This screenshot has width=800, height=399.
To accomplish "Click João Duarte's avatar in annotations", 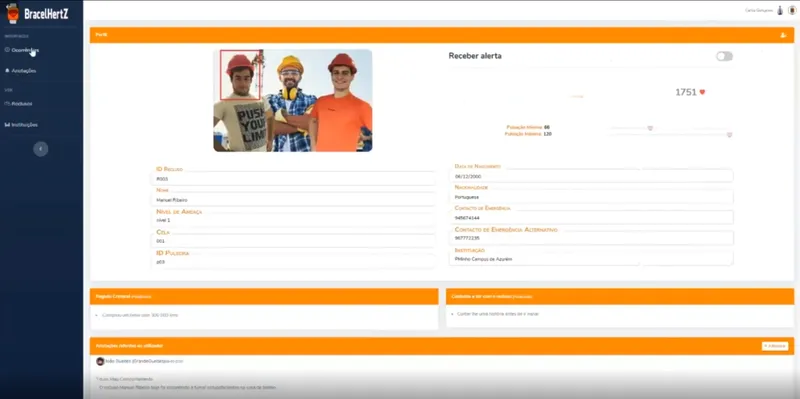I will (100, 361).
